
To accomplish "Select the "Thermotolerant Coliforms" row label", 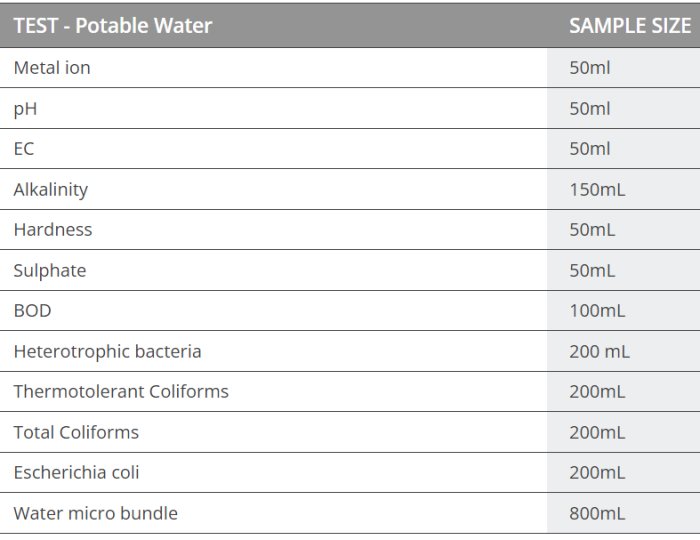I will tap(121, 391).
